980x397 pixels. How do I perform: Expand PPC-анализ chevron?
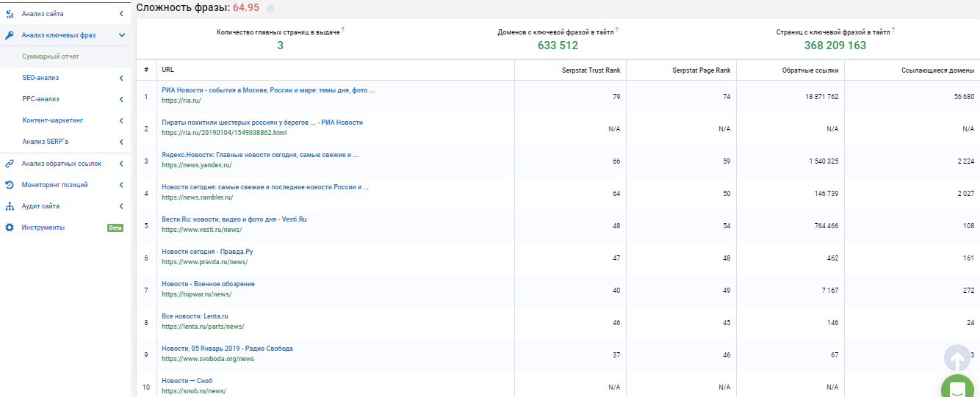(121, 99)
